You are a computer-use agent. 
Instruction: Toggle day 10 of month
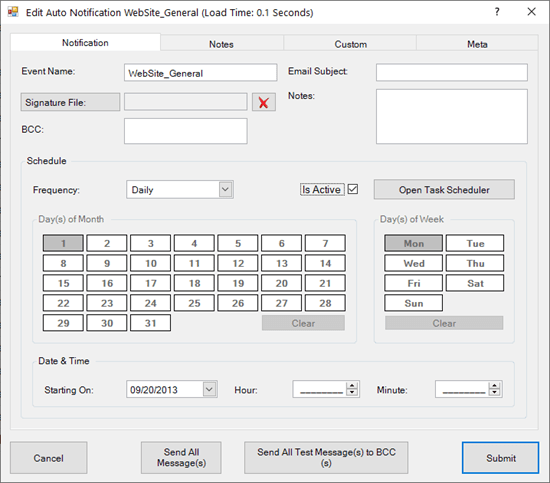[150, 263]
